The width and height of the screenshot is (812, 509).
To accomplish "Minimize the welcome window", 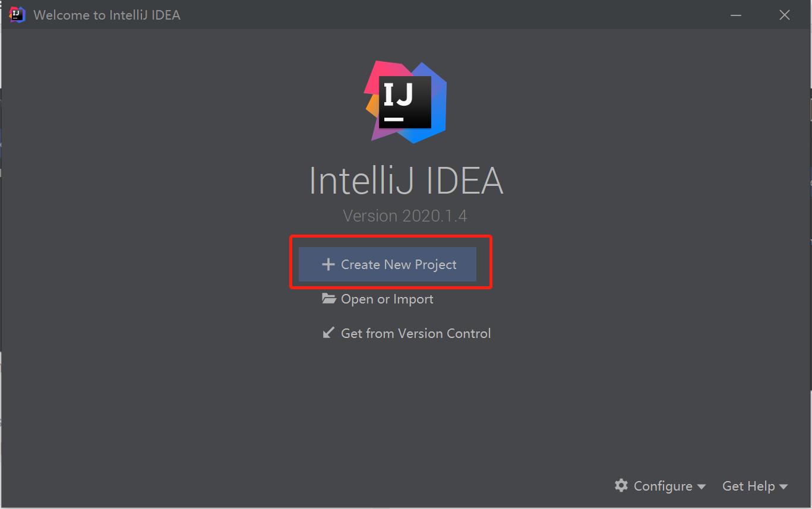I will click(x=735, y=15).
